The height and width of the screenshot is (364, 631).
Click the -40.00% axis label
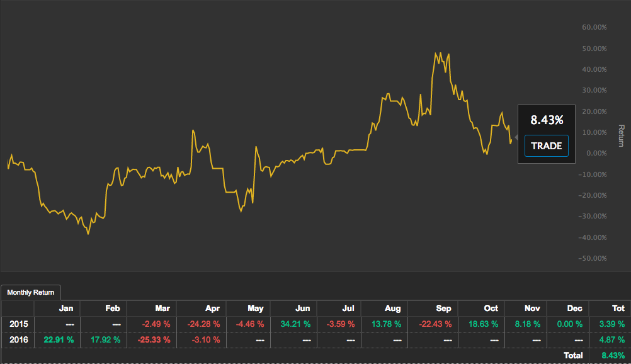pos(593,237)
